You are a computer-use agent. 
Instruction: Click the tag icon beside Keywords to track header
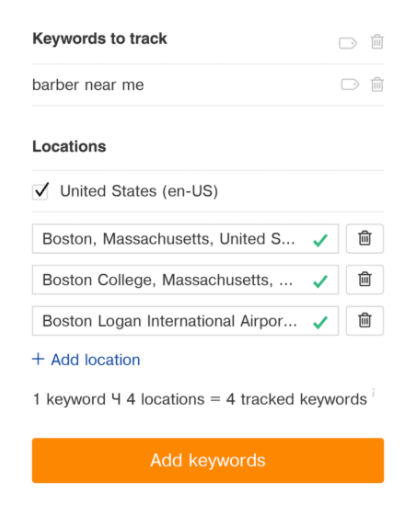(348, 43)
